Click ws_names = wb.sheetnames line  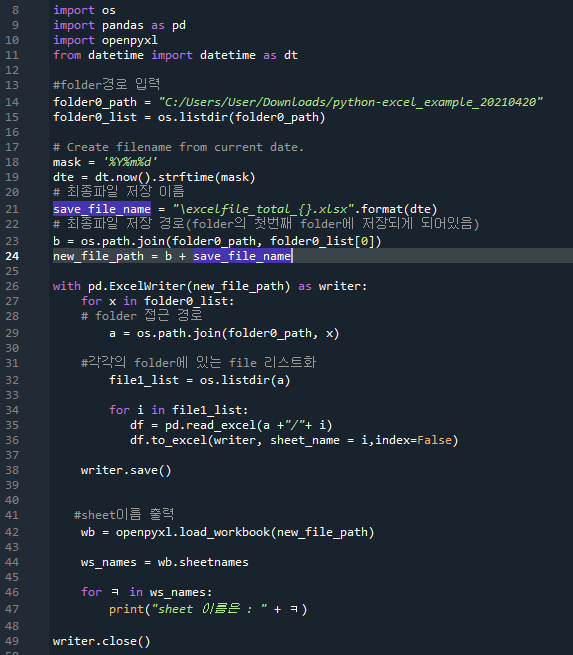click(165, 562)
